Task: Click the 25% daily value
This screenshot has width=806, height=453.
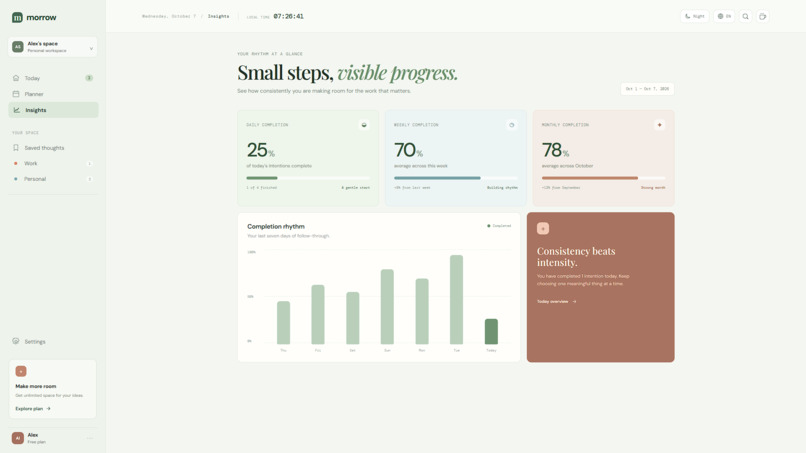Action: tap(261, 150)
